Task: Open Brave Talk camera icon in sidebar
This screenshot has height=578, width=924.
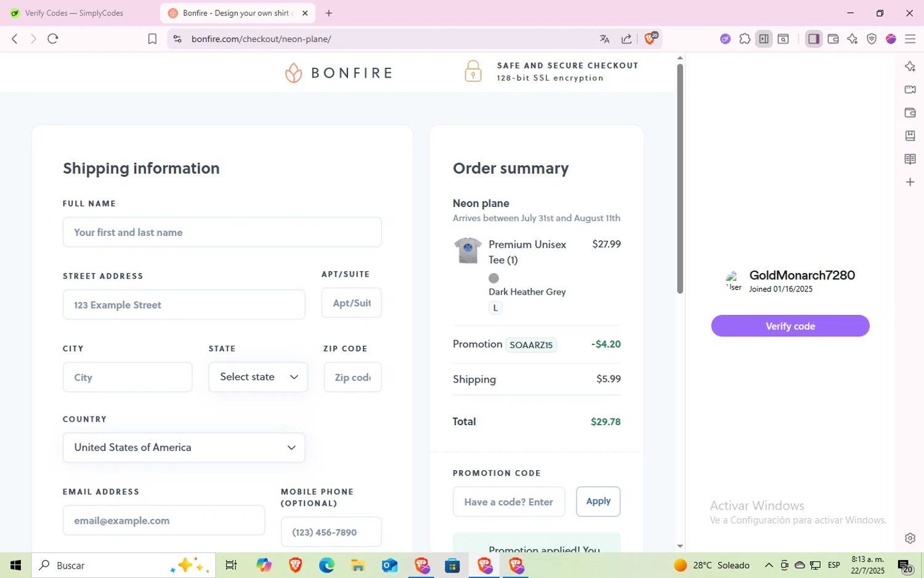Action: click(x=910, y=89)
